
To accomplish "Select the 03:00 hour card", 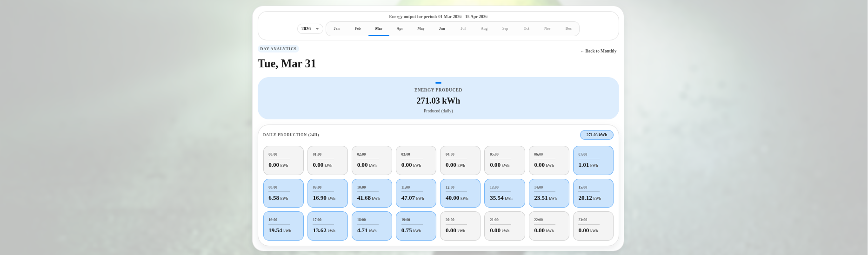I will click(x=416, y=161).
